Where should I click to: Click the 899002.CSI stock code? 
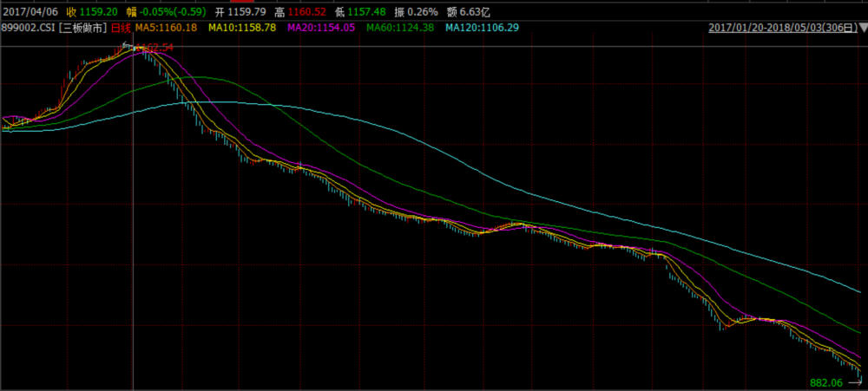29,28
